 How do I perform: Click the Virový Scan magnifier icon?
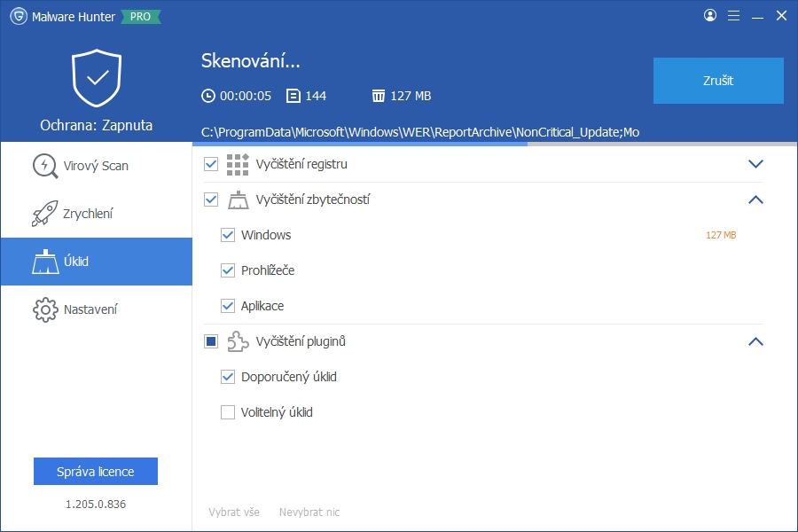[x=45, y=166]
